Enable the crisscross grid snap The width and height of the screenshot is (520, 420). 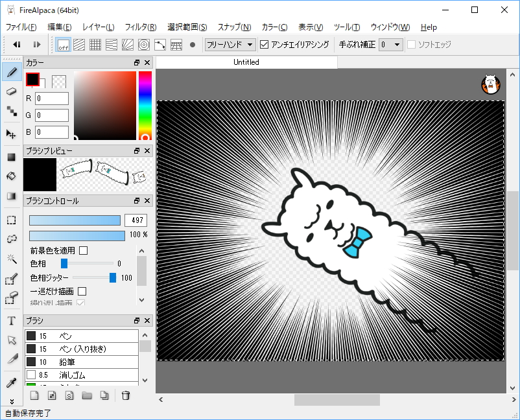point(95,45)
